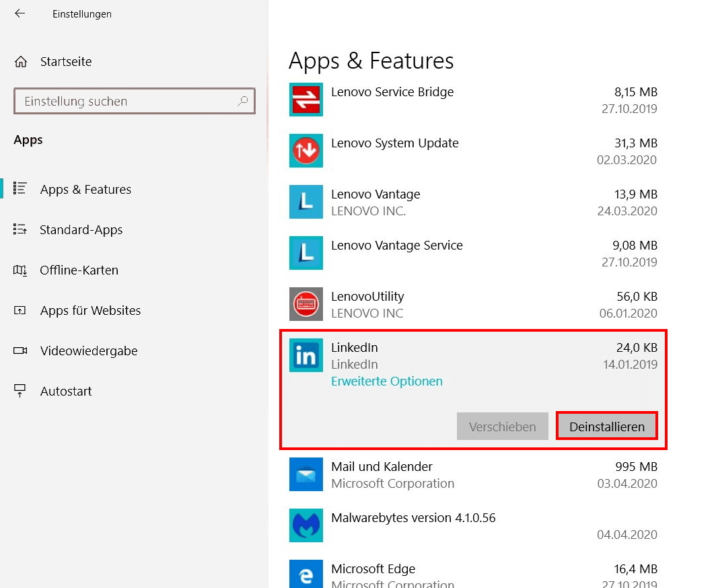Select the Microsoft Edge app name
The width and height of the screenshot is (716, 588).
click(x=373, y=569)
